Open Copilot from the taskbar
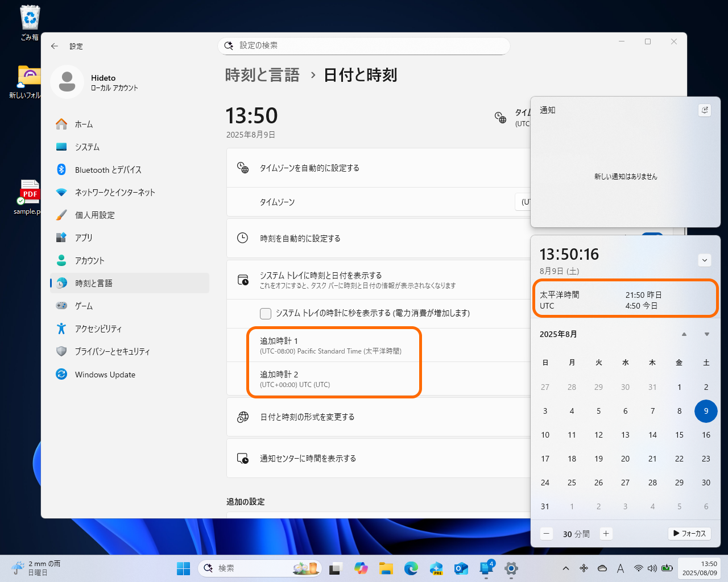Image resolution: width=728 pixels, height=582 pixels. [361, 568]
